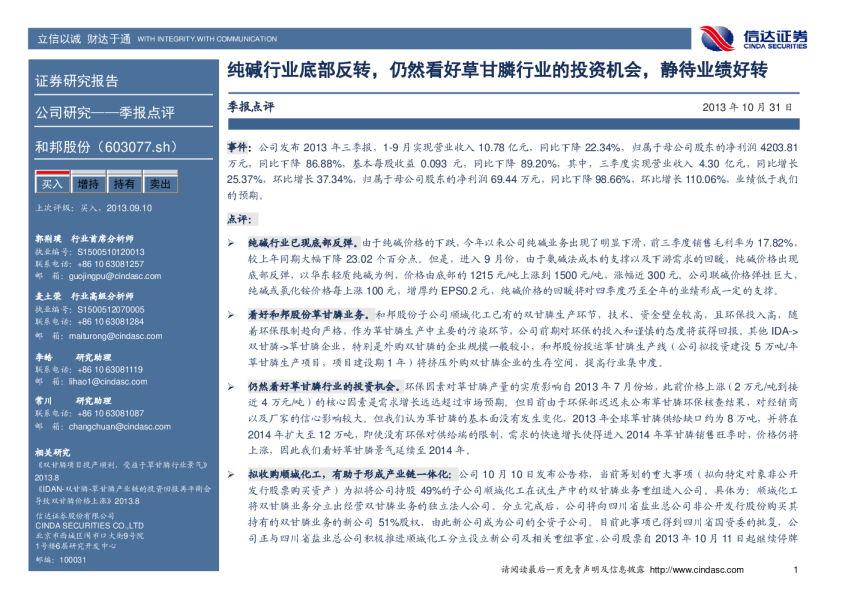
Task: Select the 增持 rating box
Action: point(88,184)
